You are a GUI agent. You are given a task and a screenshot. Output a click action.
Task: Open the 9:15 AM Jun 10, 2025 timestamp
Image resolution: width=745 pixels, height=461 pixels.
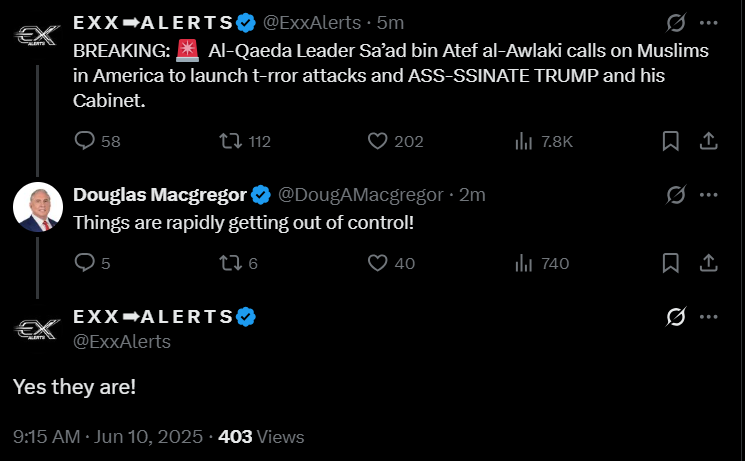(108, 437)
